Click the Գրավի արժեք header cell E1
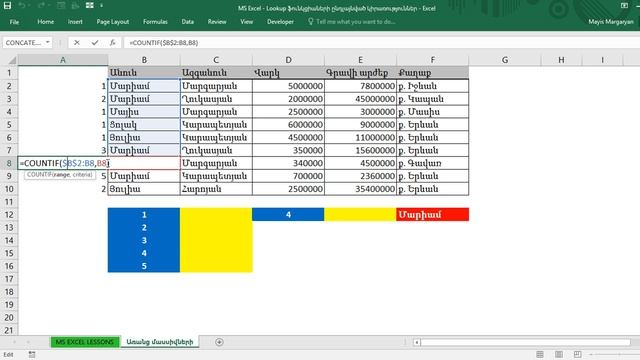The height and width of the screenshot is (360, 640). pos(360,73)
